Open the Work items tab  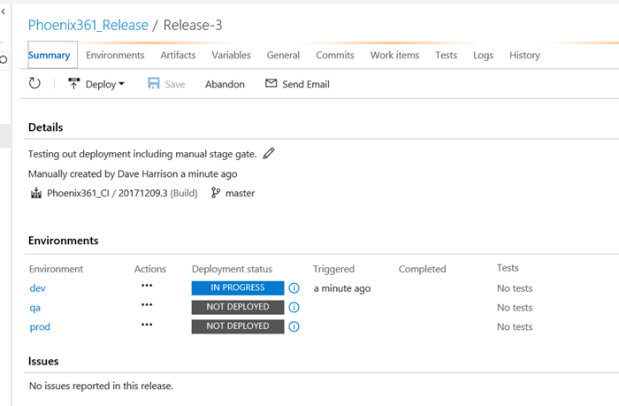click(x=394, y=56)
